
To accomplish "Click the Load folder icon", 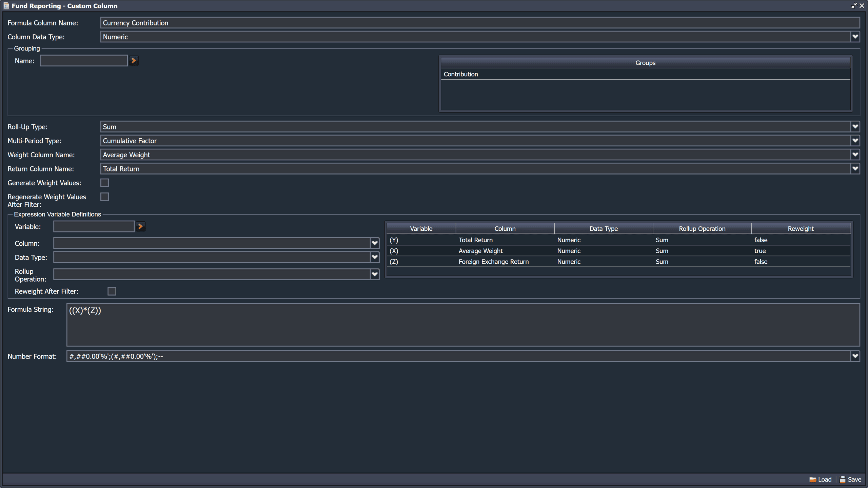I will 813,480.
